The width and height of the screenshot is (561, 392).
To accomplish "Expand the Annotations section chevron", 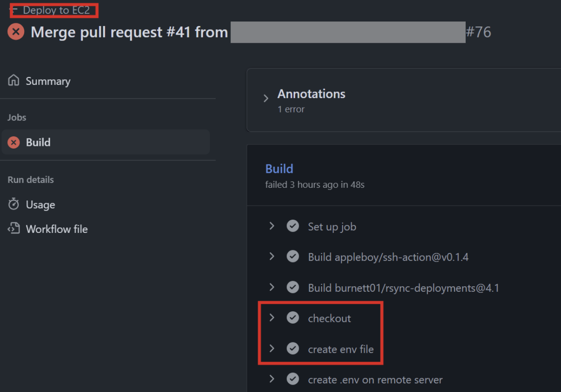I will click(x=266, y=98).
